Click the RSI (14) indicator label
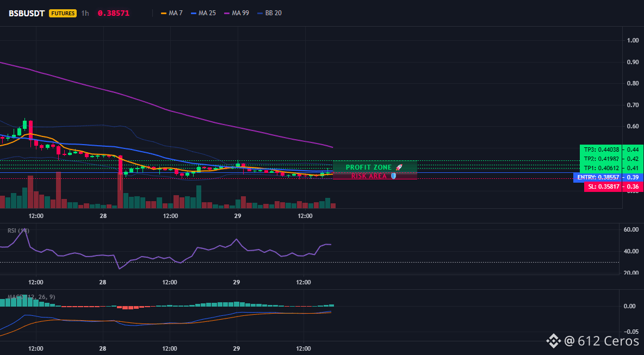 18,231
